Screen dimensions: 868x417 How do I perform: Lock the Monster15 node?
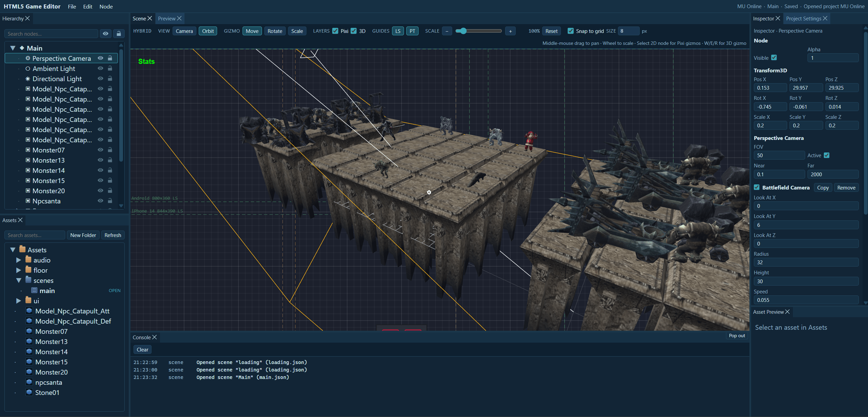110,180
